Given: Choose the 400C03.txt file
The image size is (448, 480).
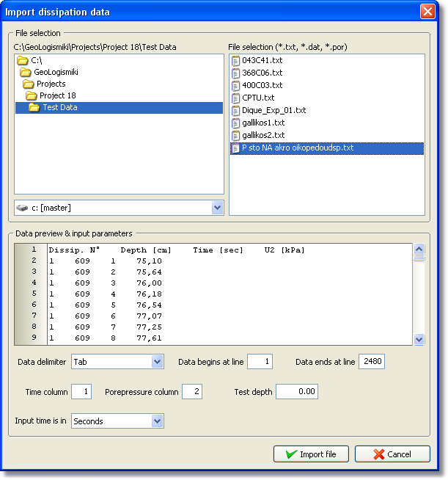Looking at the screenshot, I should click(x=262, y=85).
